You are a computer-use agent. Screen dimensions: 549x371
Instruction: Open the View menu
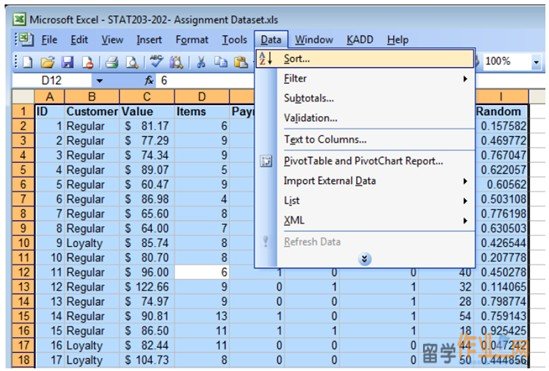point(112,40)
